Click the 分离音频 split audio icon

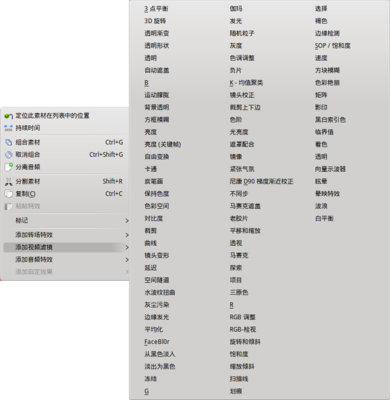[x=9, y=167]
